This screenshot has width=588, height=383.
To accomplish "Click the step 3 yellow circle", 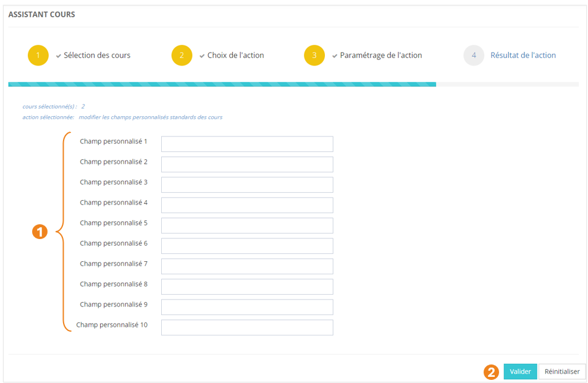I will coord(314,56).
